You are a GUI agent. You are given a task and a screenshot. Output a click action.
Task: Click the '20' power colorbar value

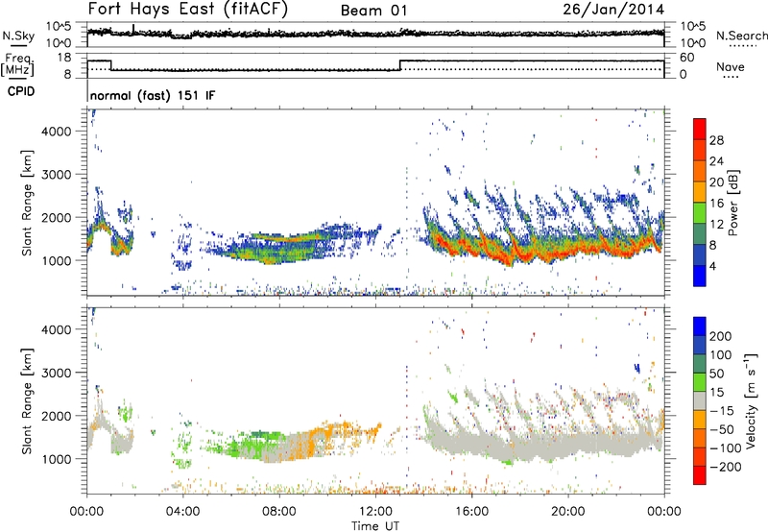point(716,182)
